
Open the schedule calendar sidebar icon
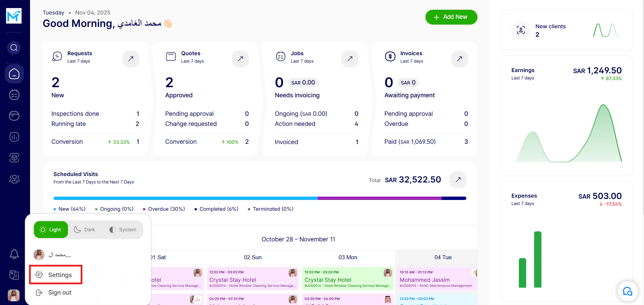tap(14, 95)
